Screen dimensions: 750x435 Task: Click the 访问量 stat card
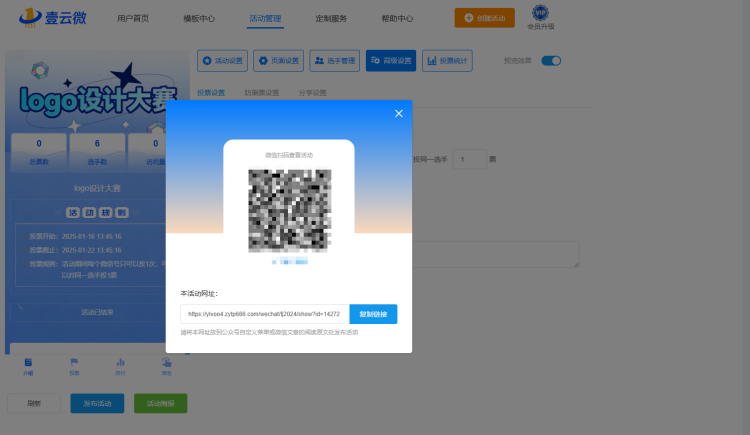click(147, 152)
